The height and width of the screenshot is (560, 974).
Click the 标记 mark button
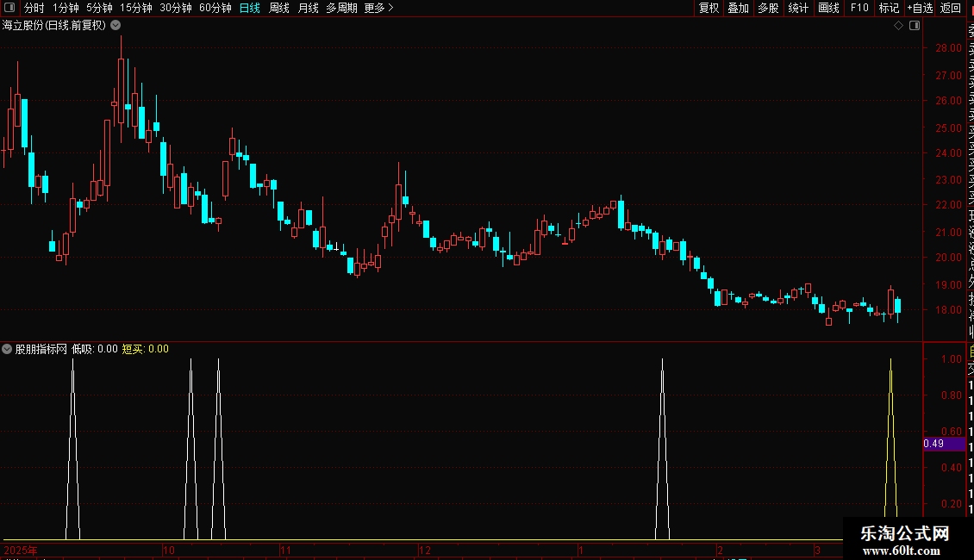[x=889, y=8]
